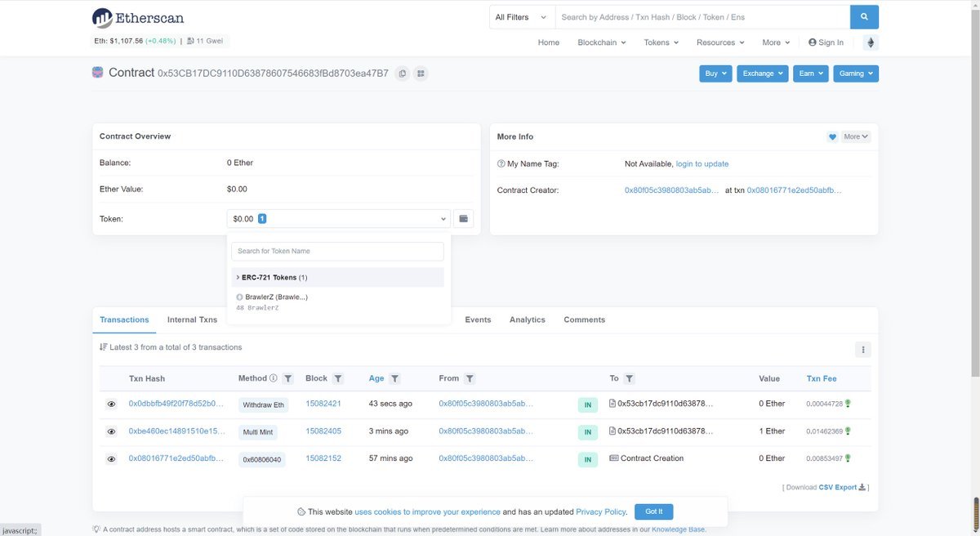The height and width of the screenshot is (536, 980).
Task: Sort by the Age column header
Action: pos(376,379)
